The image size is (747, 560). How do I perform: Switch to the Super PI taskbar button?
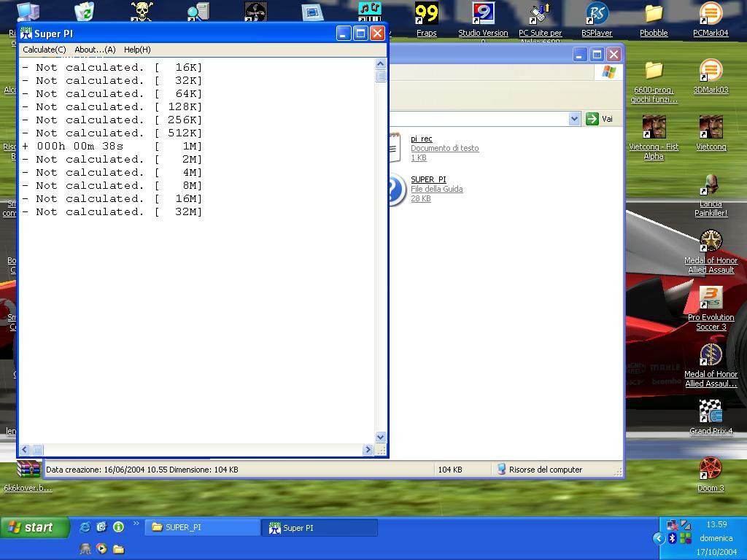pyautogui.click(x=320, y=528)
